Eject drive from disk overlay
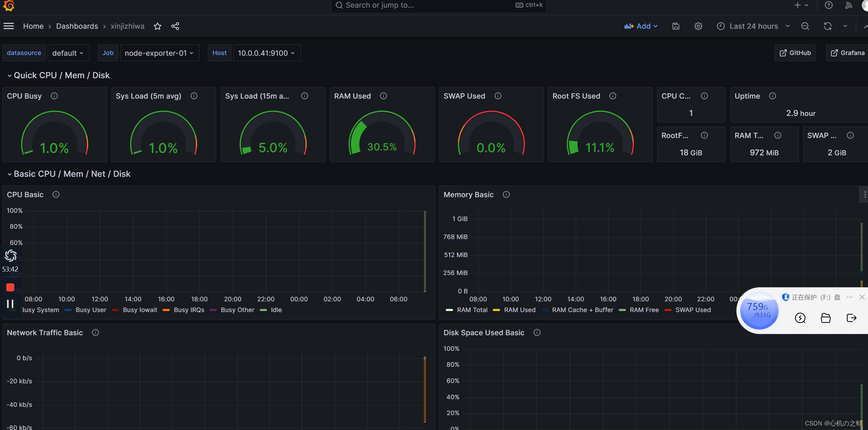868x430 pixels. click(x=851, y=318)
